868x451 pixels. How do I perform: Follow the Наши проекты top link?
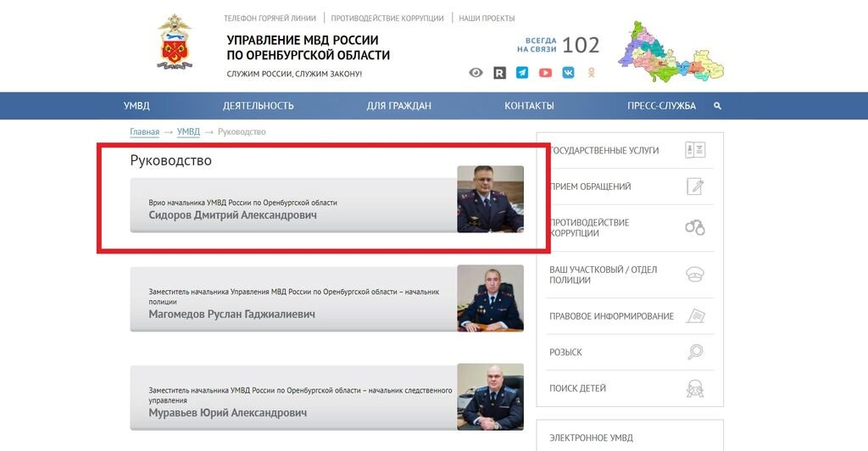(487, 19)
